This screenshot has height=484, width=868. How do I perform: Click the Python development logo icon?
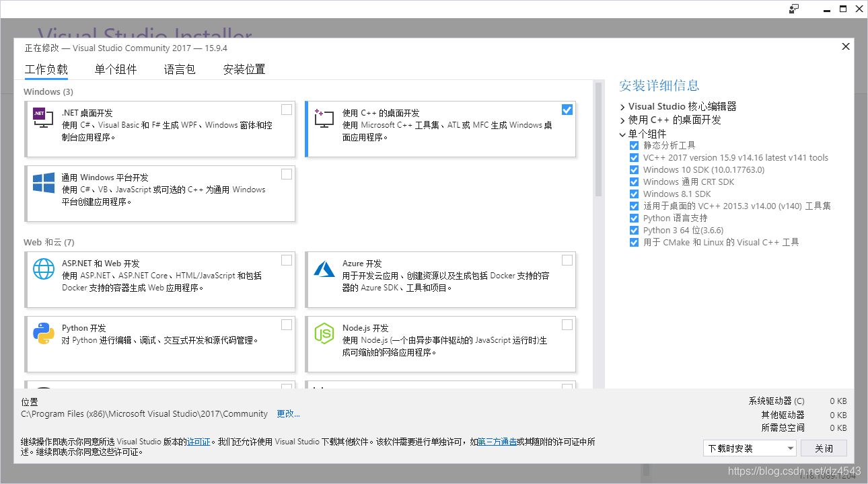(44, 333)
